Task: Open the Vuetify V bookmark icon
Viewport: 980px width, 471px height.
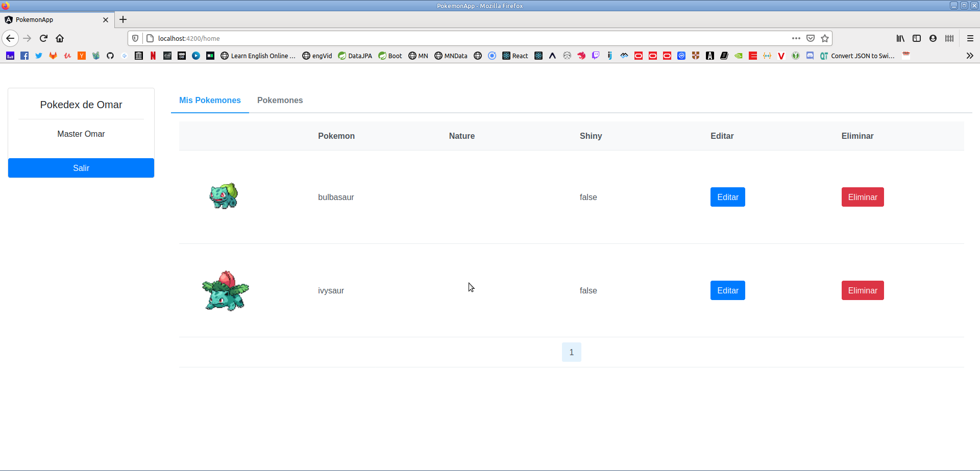Action: (x=781, y=56)
